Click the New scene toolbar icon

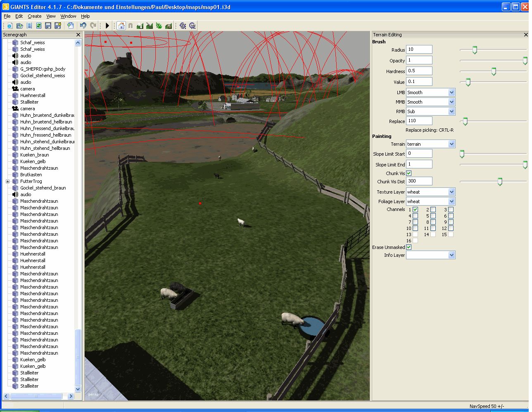coord(10,26)
